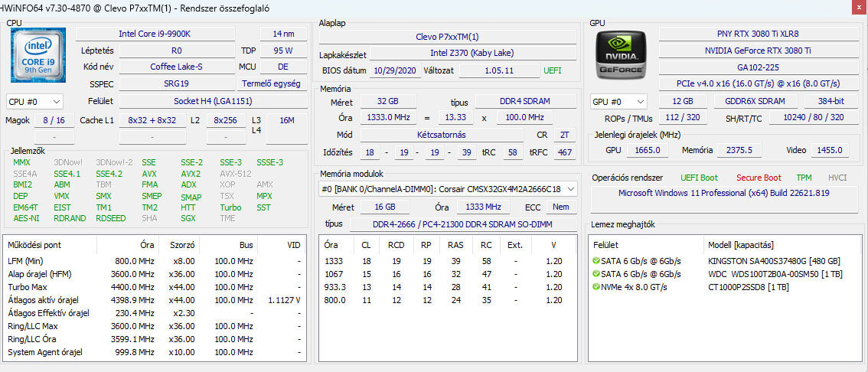Click the Microsoft Windows 11 Professional field

point(723,199)
